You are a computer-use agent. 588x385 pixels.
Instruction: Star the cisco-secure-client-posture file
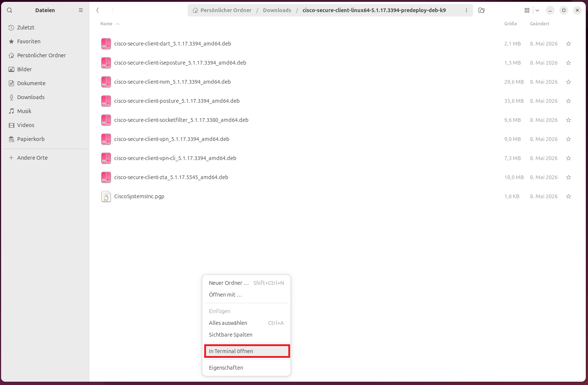[x=569, y=101]
